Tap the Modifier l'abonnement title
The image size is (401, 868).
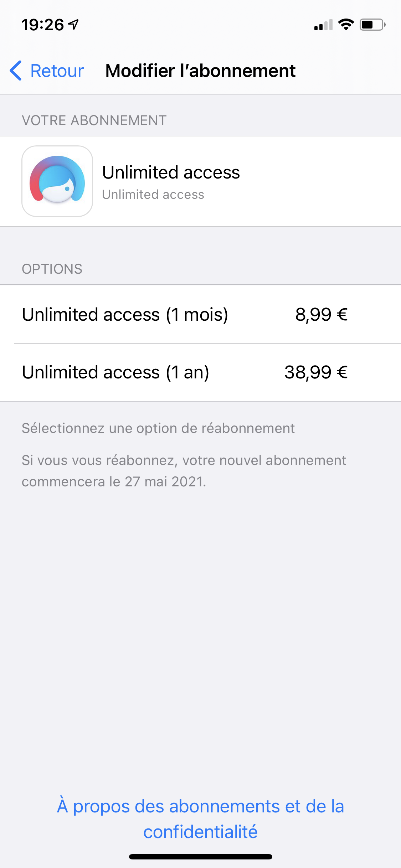pos(200,71)
